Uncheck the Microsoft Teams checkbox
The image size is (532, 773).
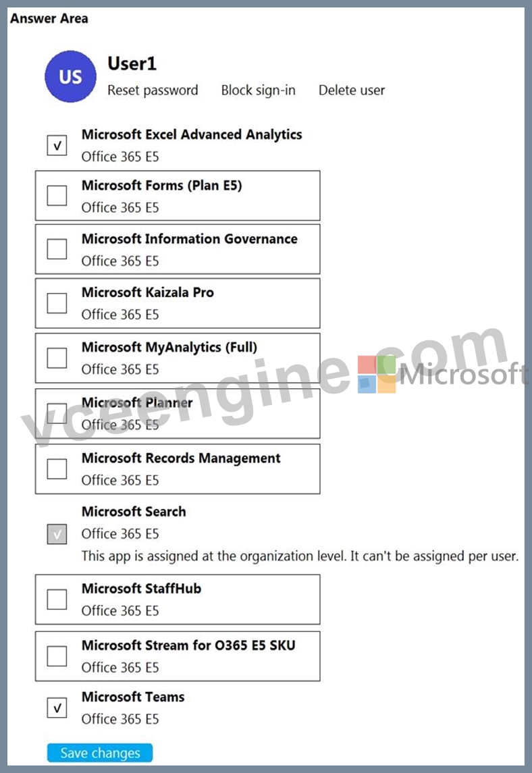(x=57, y=708)
